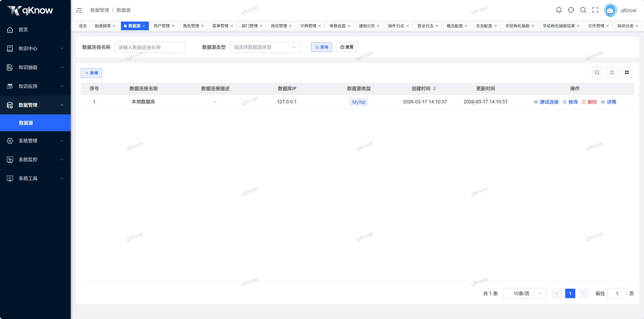Expand 系统工具 sidebar menu
Screen dimensions: 644x319
[35, 178]
